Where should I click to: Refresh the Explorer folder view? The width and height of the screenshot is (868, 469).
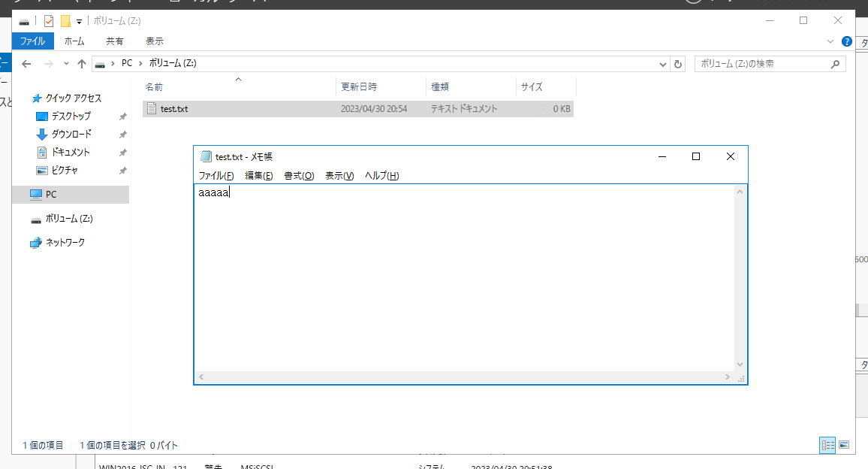[x=677, y=64]
